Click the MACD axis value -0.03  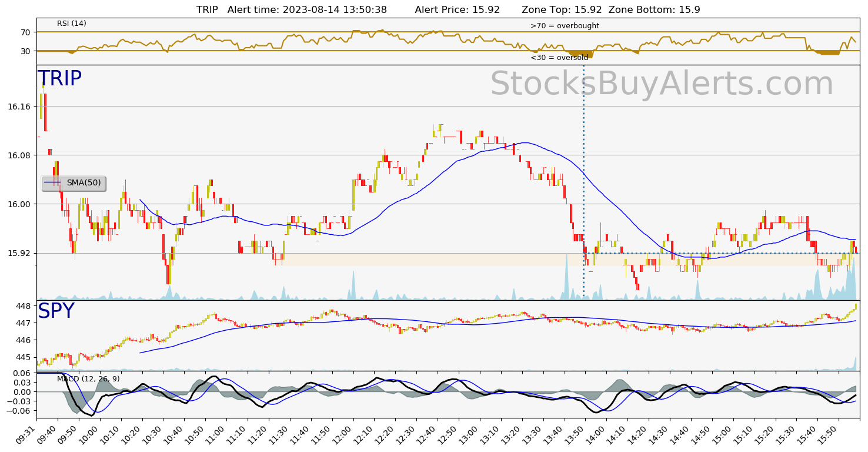(19, 401)
